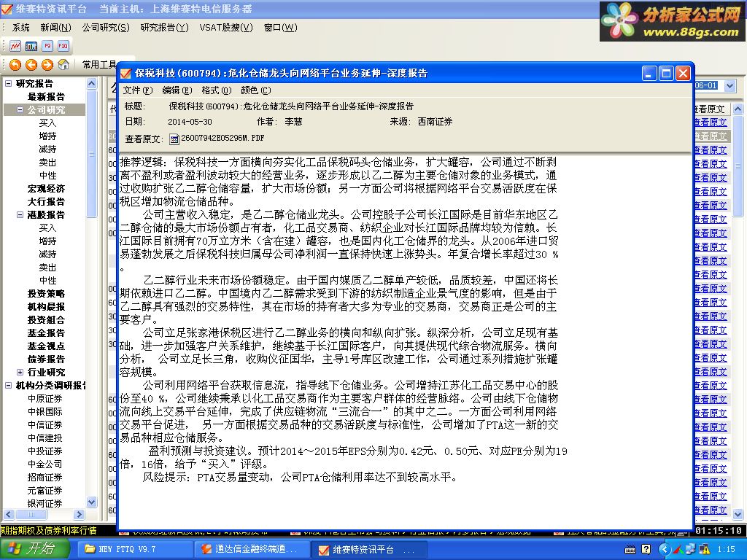Select 最新报告 in the tree
747x560 pixels.
(46, 97)
